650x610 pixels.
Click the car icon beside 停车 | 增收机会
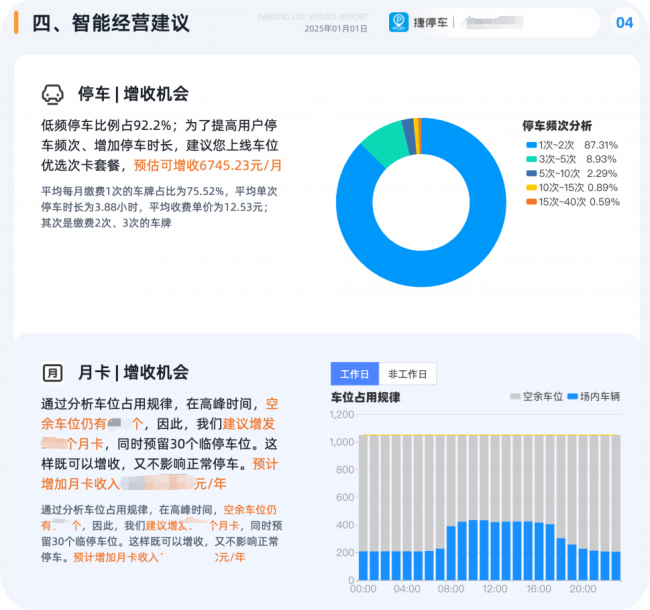click(x=53, y=94)
